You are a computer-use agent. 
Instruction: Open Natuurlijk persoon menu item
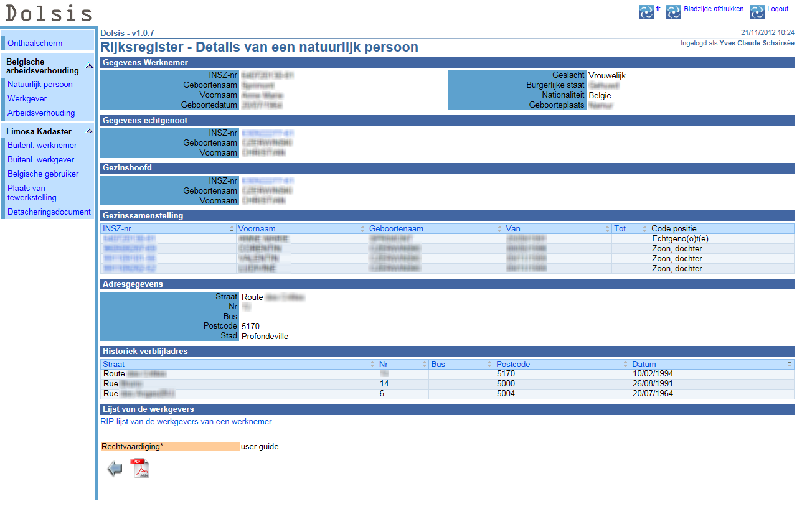point(40,85)
